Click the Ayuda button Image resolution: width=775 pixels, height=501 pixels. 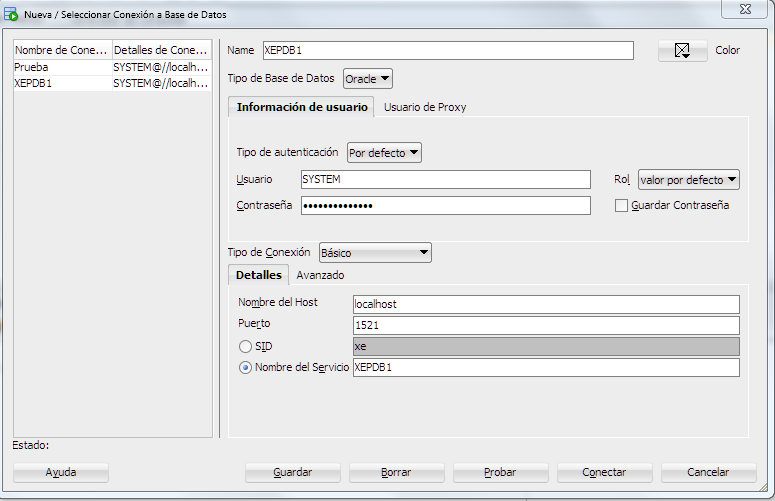click(60, 472)
